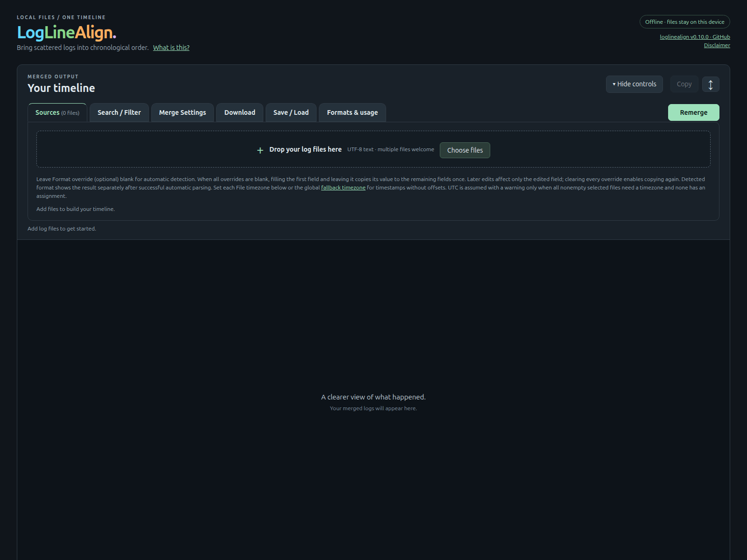Click 'Add files to build your timeline.' text
The image size is (747, 560).
tap(76, 209)
